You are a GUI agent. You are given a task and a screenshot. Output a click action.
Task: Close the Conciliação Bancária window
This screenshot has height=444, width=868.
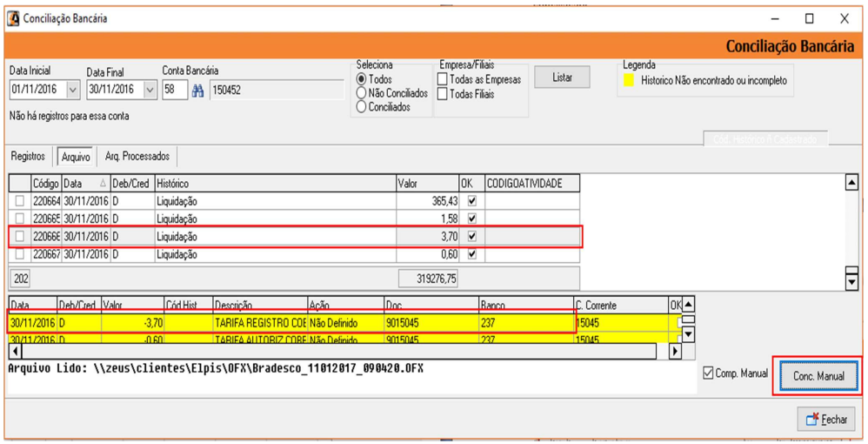(x=845, y=19)
